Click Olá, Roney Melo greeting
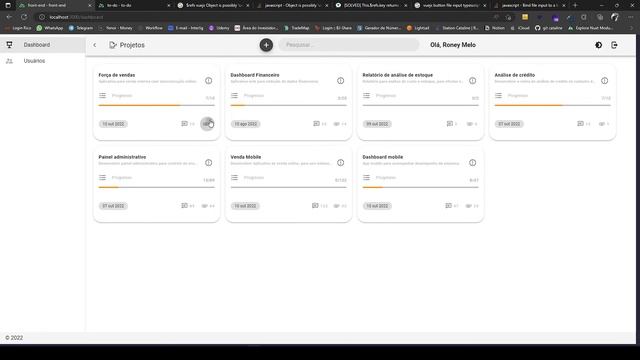The image size is (640, 360). [x=453, y=45]
